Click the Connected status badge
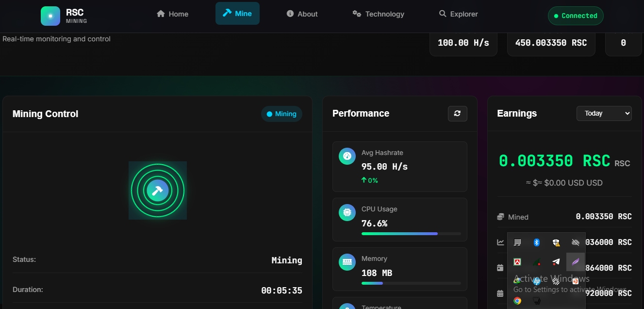 [x=575, y=16]
